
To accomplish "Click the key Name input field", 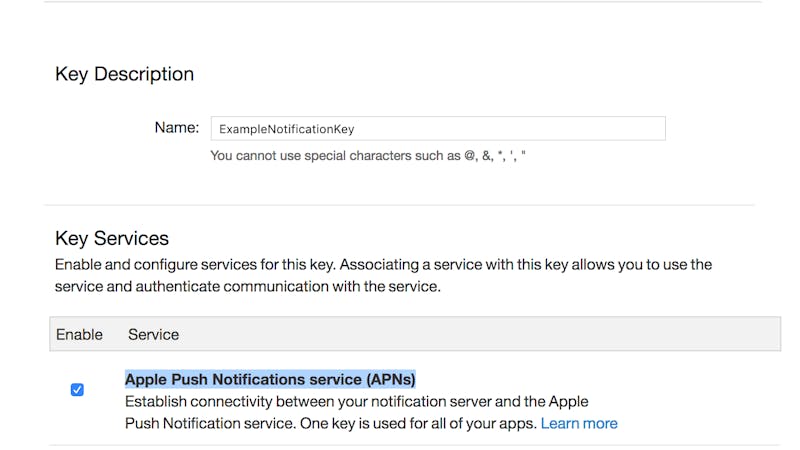I will [x=438, y=129].
